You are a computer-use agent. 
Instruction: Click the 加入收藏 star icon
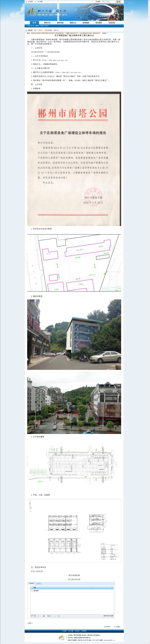[x=36, y=1]
